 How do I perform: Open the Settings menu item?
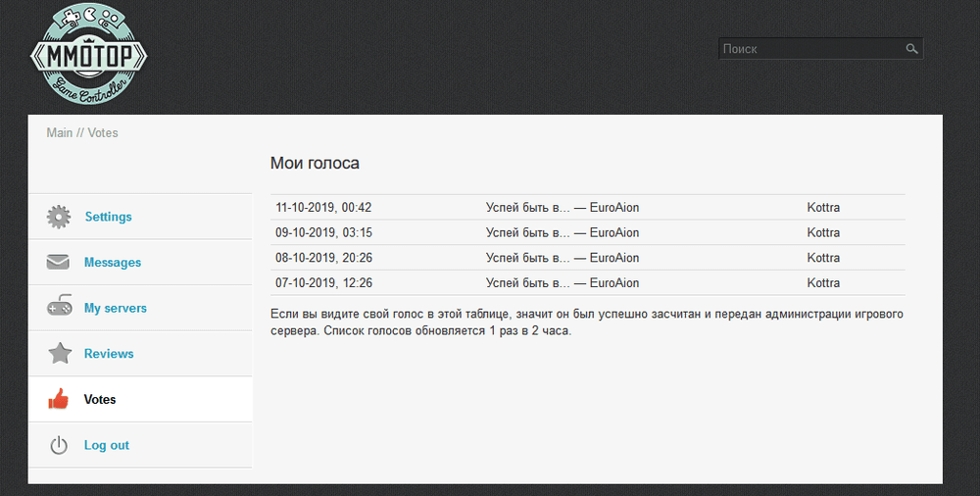tap(108, 217)
